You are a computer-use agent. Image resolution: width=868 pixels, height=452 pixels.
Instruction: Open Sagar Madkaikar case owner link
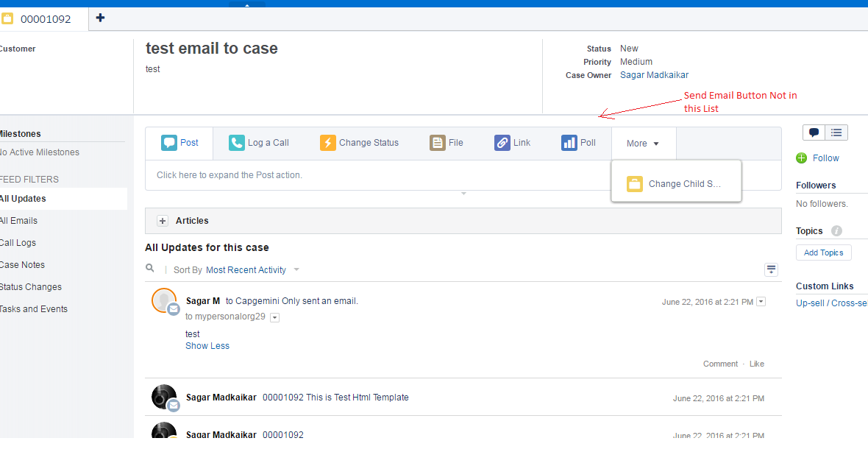coord(654,75)
